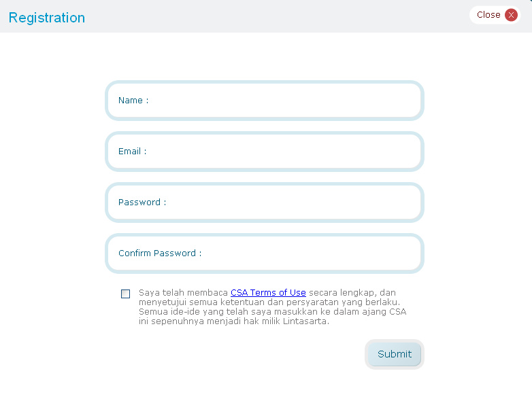The height and width of the screenshot is (405, 532).
Task: Click the right end of the Email box
Action: point(407,152)
